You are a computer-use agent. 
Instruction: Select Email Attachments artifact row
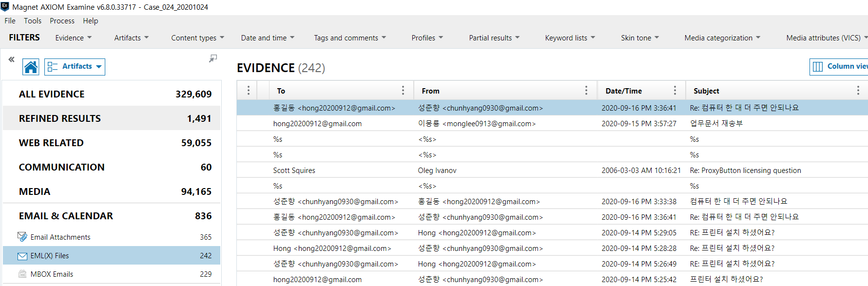[112, 237]
